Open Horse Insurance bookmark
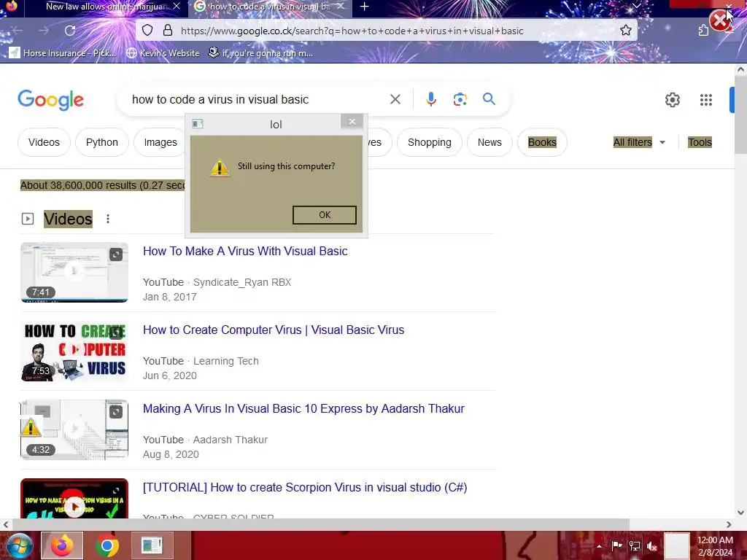Screen dimensions: 747x560 coord(63,52)
